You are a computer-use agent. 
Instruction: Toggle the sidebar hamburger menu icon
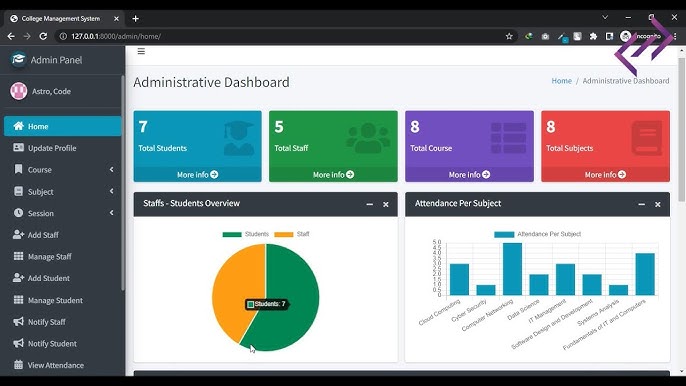pos(141,51)
